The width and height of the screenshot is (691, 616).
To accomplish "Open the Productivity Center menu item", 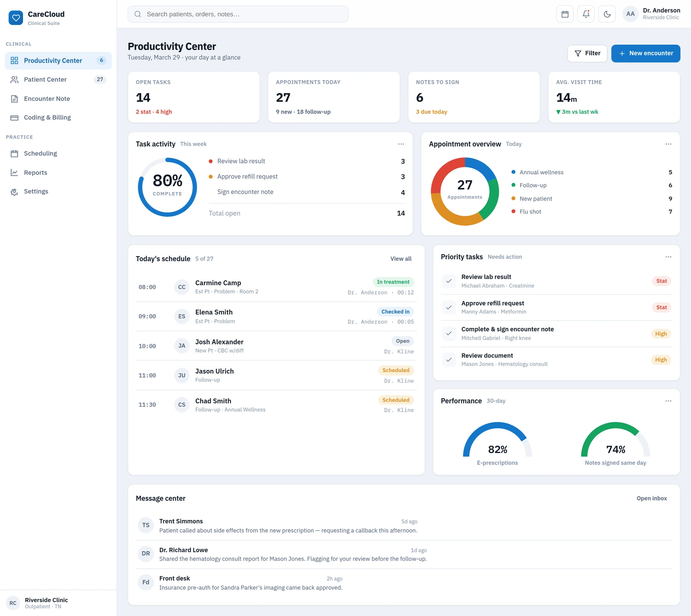I will [58, 61].
